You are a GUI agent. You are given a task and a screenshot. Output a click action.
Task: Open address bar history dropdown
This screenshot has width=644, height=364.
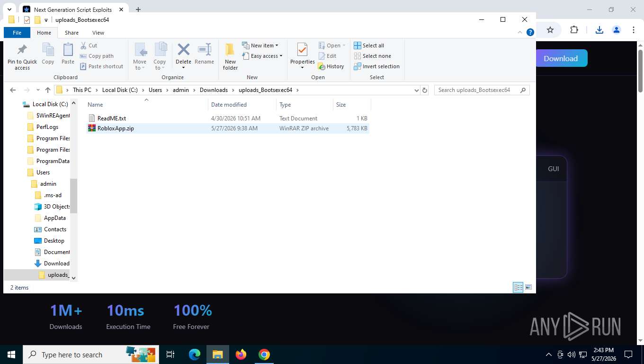click(x=416, y=90)
